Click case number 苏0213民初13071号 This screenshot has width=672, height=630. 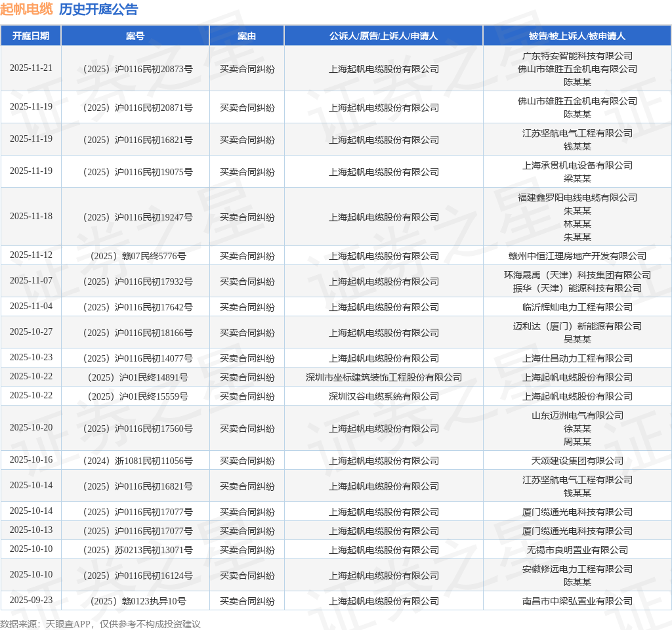tap(138, 550)
